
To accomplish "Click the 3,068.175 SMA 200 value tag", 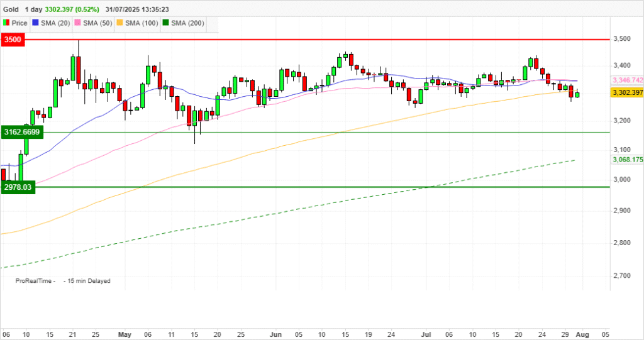I will [627, 160].
